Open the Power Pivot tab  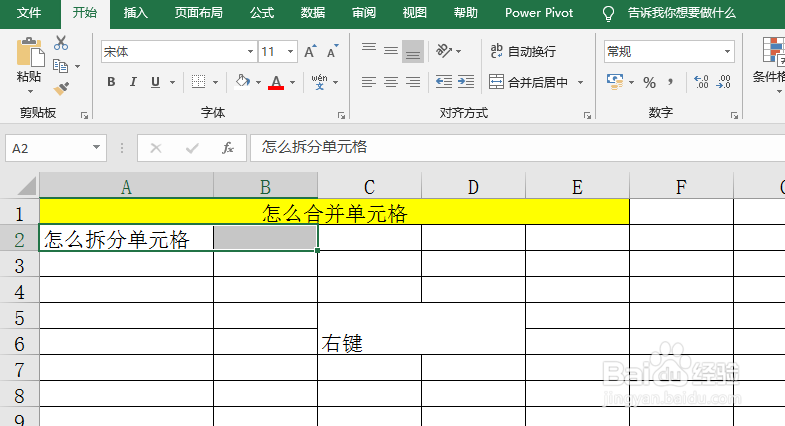(539, 13)
